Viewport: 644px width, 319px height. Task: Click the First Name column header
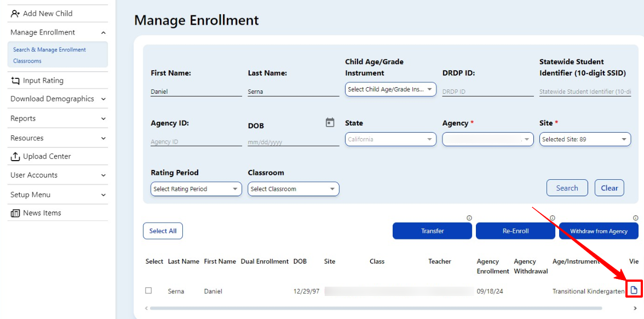point(220,261)
